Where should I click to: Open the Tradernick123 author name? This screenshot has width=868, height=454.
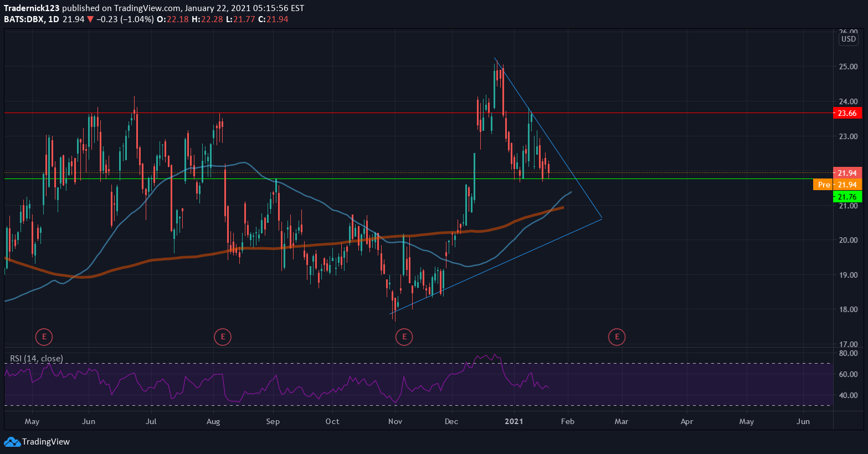click(32, 8)
